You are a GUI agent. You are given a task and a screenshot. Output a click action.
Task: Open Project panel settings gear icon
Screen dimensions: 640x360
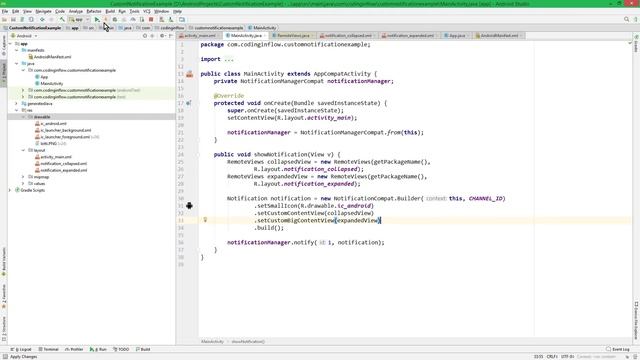click(x=162, y=36)
